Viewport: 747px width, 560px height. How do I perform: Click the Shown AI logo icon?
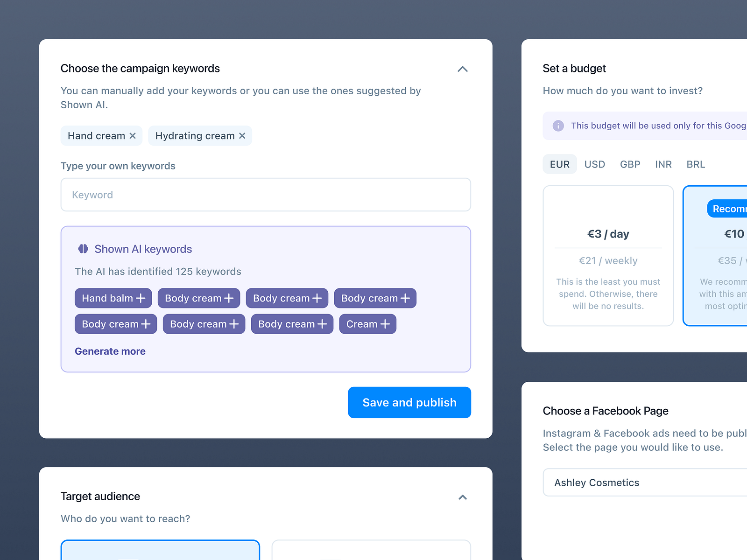click(83, 249)
